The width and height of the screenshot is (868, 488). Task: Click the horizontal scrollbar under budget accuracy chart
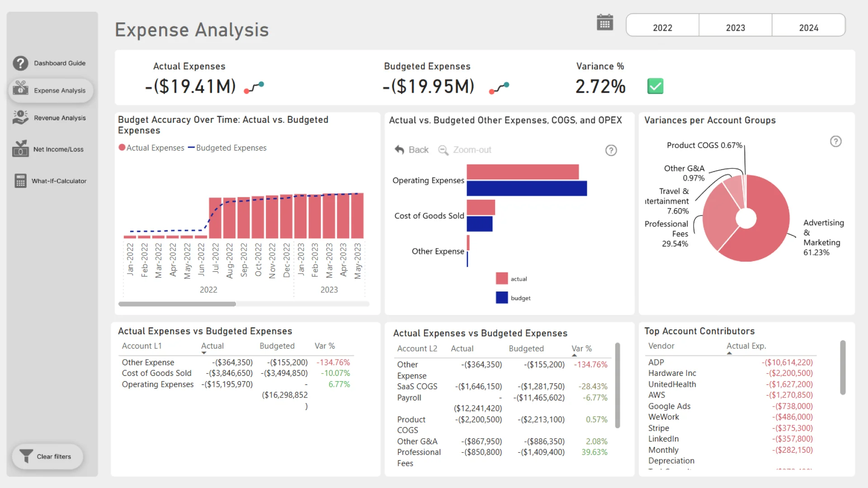pos(177,304)
